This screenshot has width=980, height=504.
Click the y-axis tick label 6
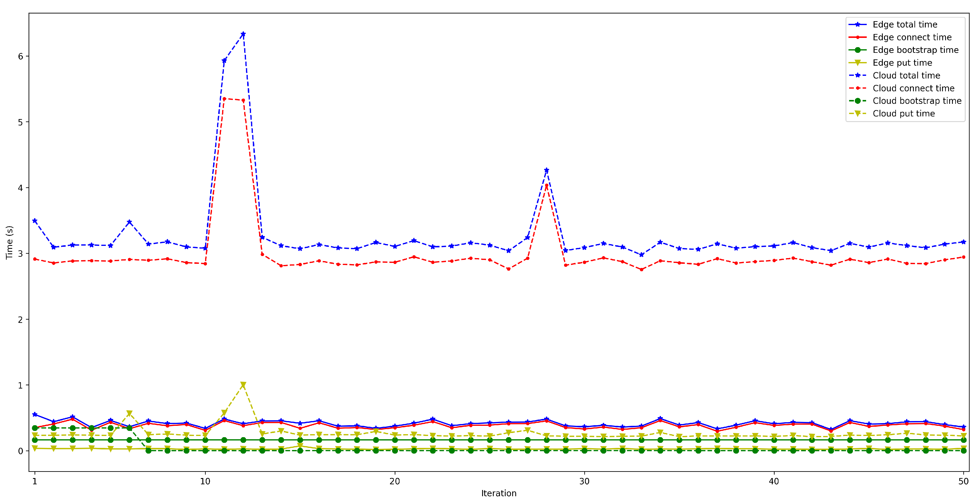(x=21, y=56)
